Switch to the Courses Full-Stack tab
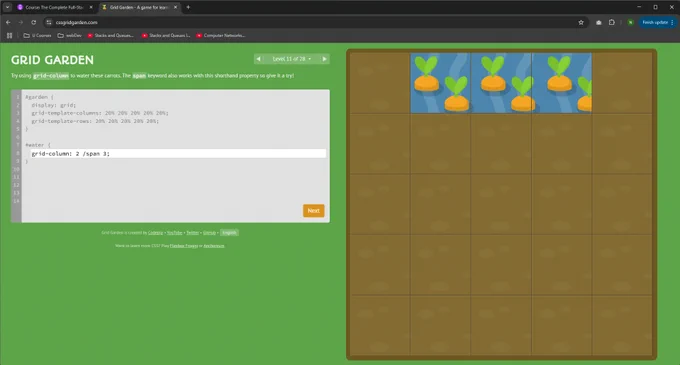 click(53, 7)
